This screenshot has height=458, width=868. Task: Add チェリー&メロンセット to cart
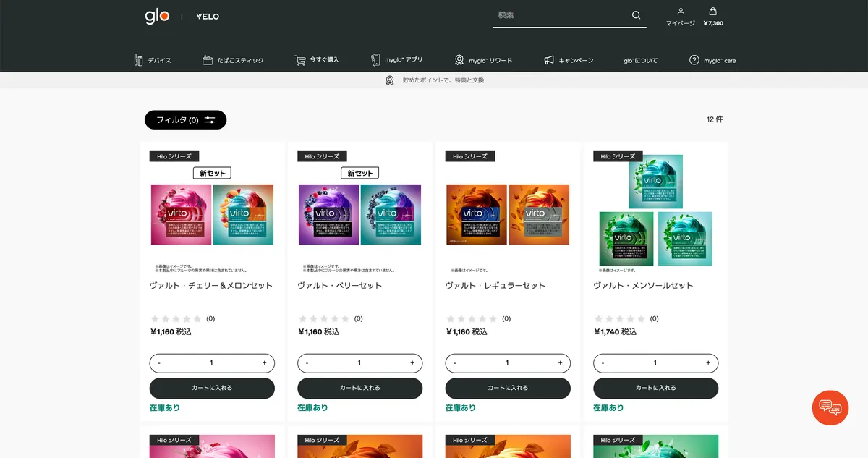[x=212, y=388]
